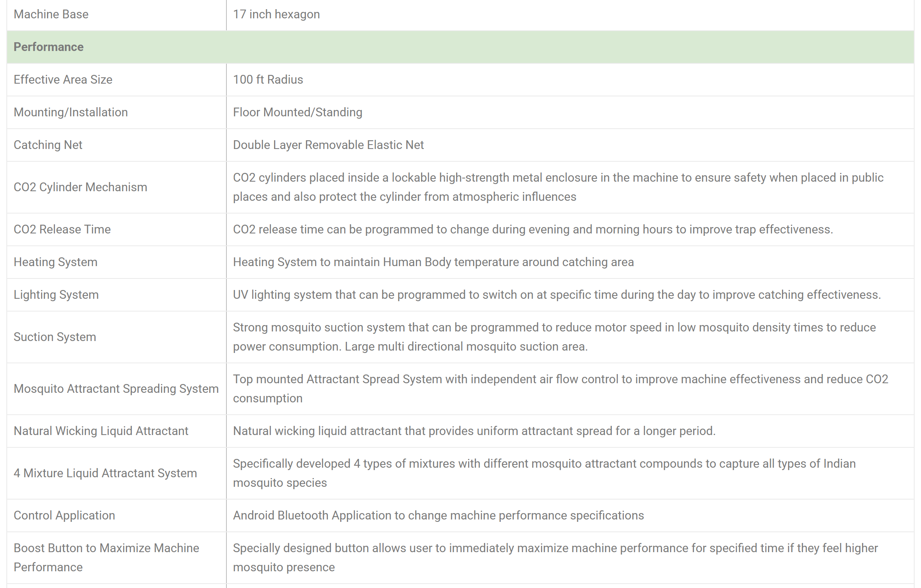
Task: Click 'Double Layer Removable Elastic Net' text
Action: [x=328, y=145]
